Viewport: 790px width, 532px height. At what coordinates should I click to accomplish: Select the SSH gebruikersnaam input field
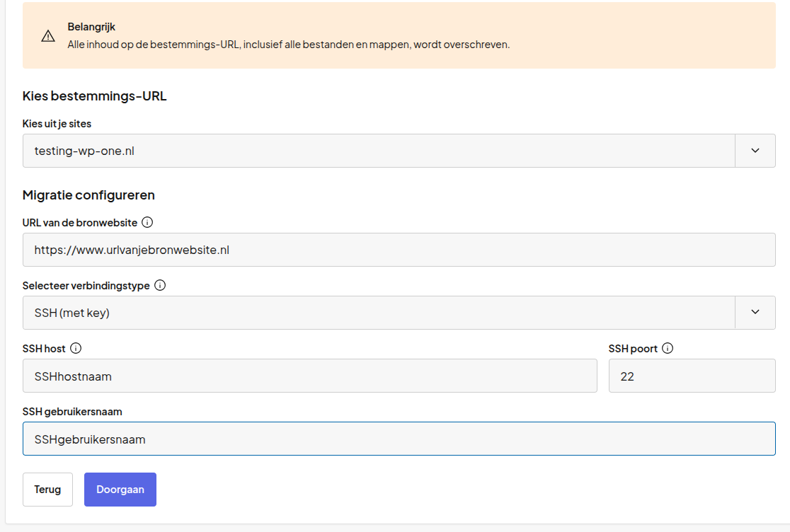tap(399, 439)
